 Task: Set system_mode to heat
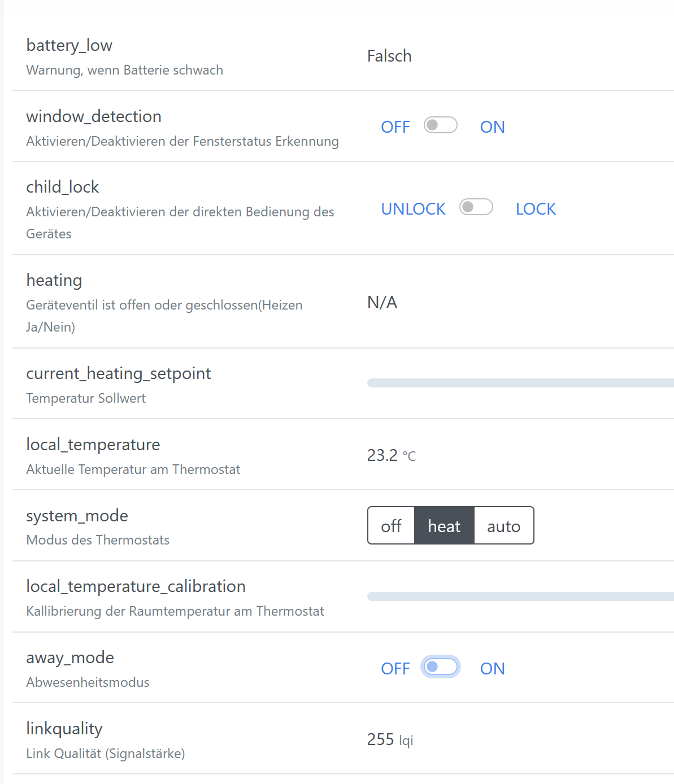tap(444, 526)
